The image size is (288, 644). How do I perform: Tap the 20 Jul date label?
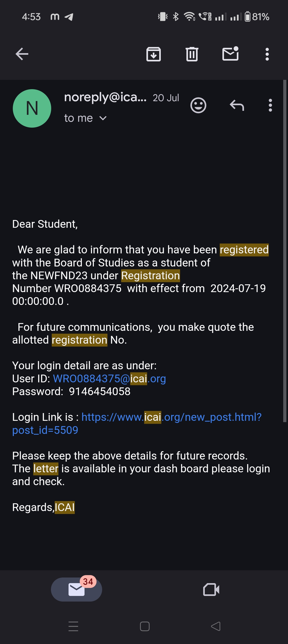[166, 98]
